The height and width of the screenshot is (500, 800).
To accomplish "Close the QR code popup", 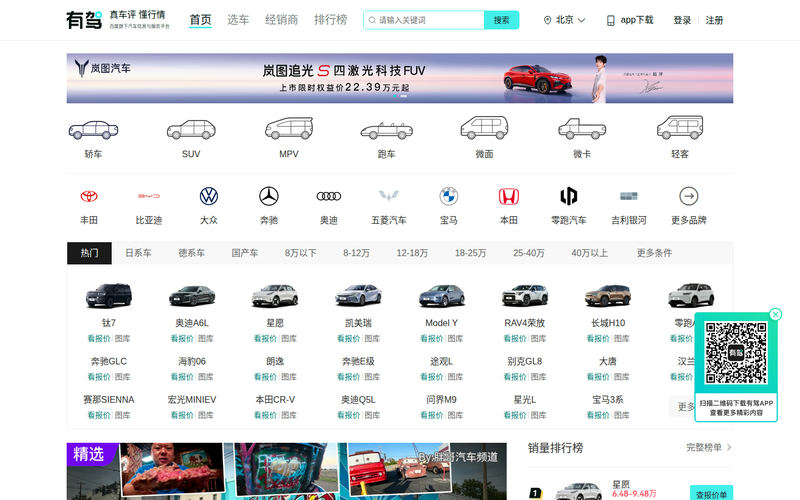I will coord(776,314).
